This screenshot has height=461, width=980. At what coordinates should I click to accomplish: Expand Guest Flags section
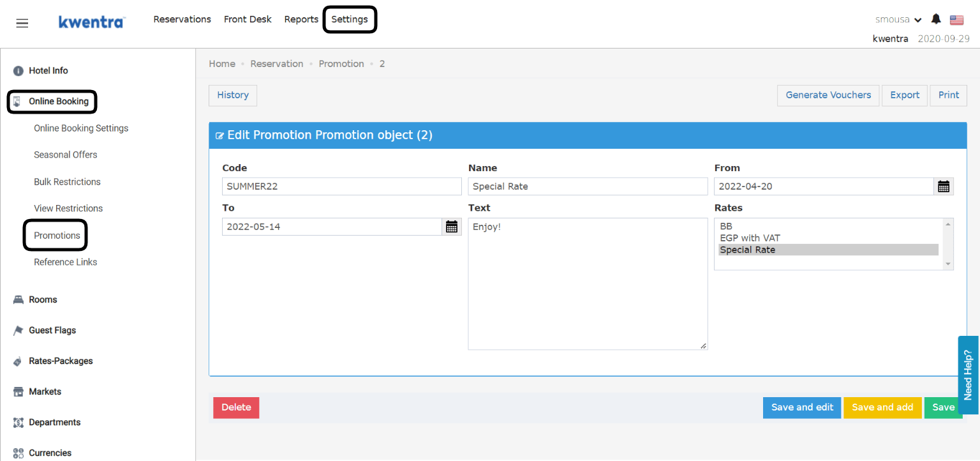[52, 331]
